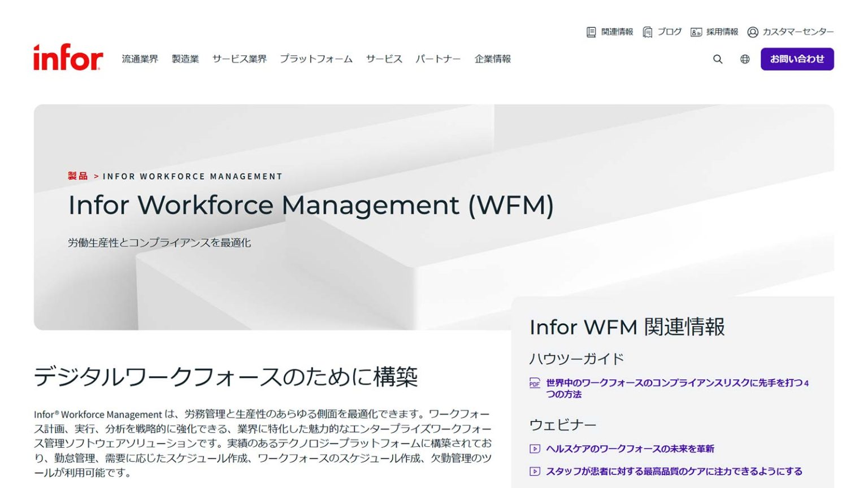
Task: Open the パートナー navigation menu
Action: point(439,59)
